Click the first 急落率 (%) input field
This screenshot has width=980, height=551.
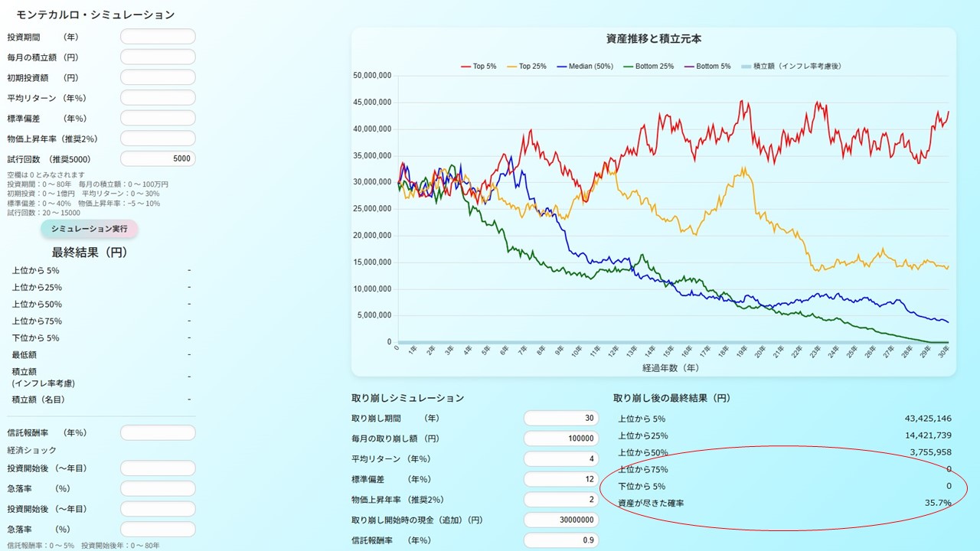click(158, 488)
